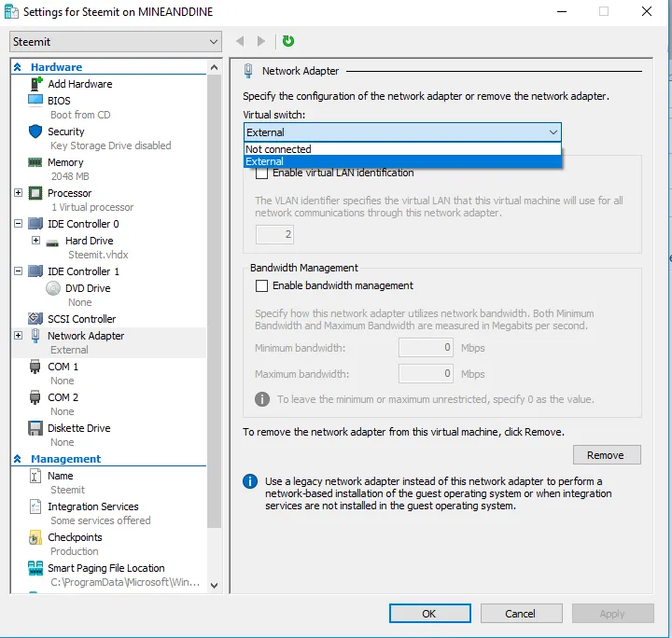The image size is (672, 638).
Task: Select the COM 1 port icon
Action: click(x=35, y=367)
